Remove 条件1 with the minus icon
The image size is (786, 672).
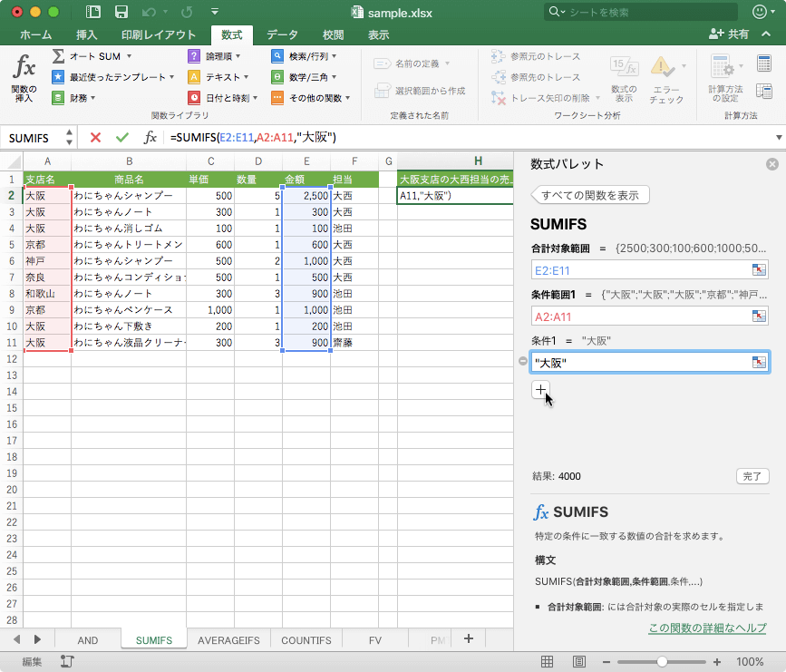[x=522, y=363]
